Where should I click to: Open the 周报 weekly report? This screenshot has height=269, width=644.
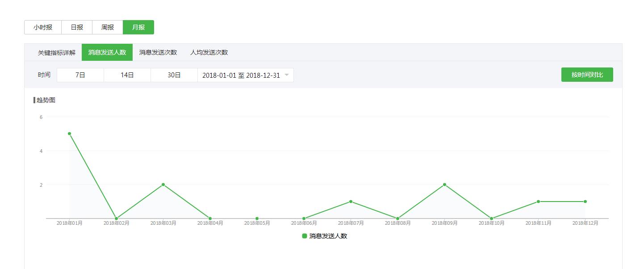coord(108,27)
